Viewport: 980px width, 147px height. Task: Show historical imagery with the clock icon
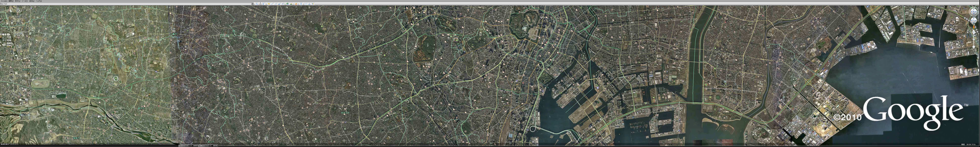[x=288, y=4]
